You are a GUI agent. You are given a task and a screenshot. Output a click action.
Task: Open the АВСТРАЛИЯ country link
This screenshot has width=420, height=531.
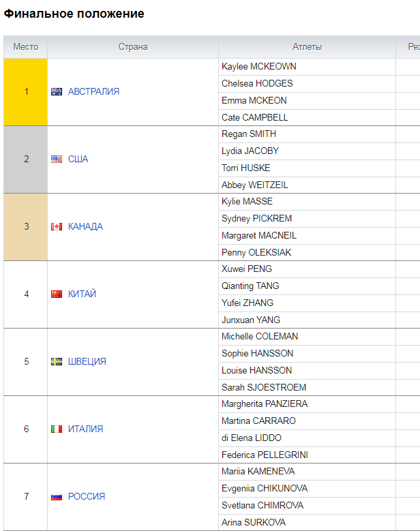(93, 91)
